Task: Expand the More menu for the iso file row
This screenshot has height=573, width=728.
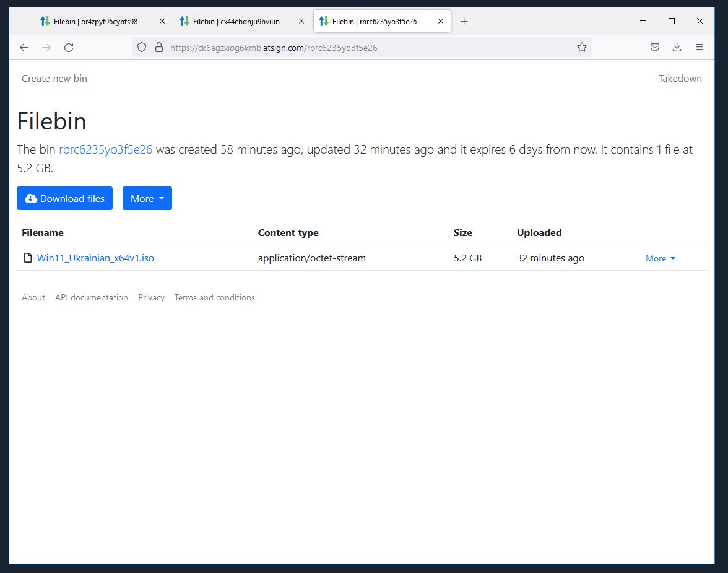Action: (x=660, y=258)
